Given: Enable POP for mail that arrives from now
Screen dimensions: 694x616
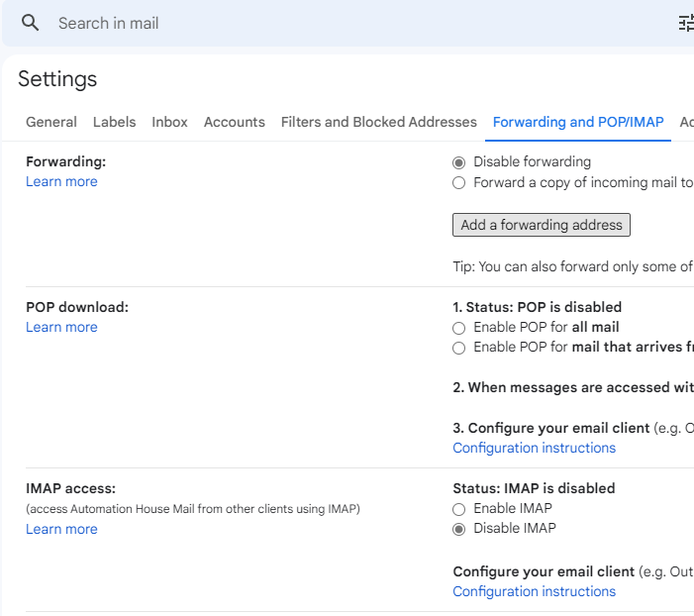Looking at the screenshot, I should pos(458,348).
